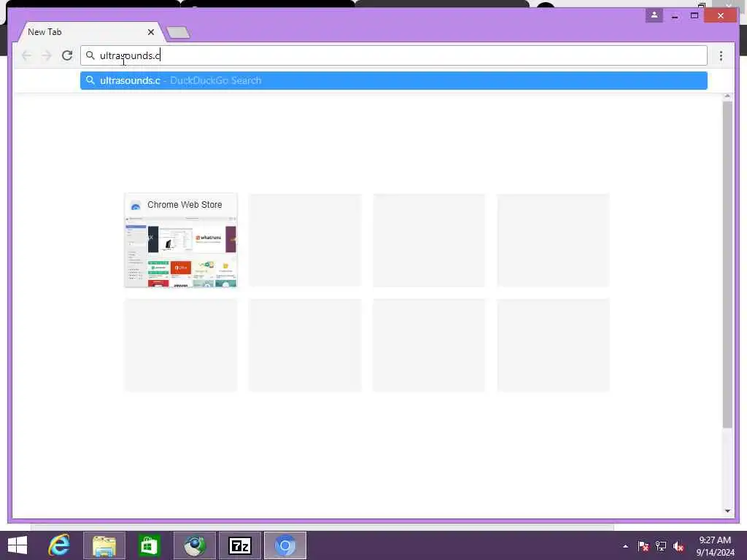The height and width of the screenshot is (560, 747).
Task: Click the browser back arrow
Action: tap(27, 55)
